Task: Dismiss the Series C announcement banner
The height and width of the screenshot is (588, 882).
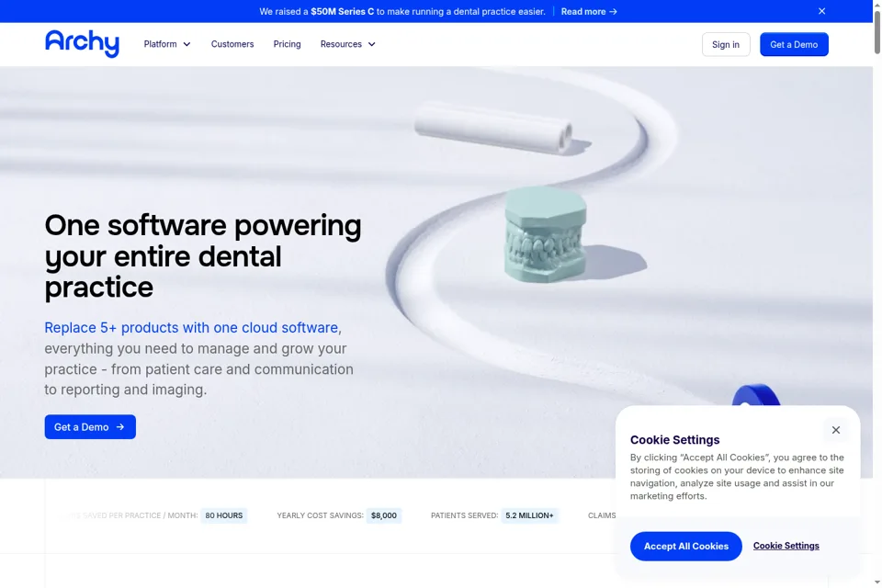Action: click(x=821, y=11)
